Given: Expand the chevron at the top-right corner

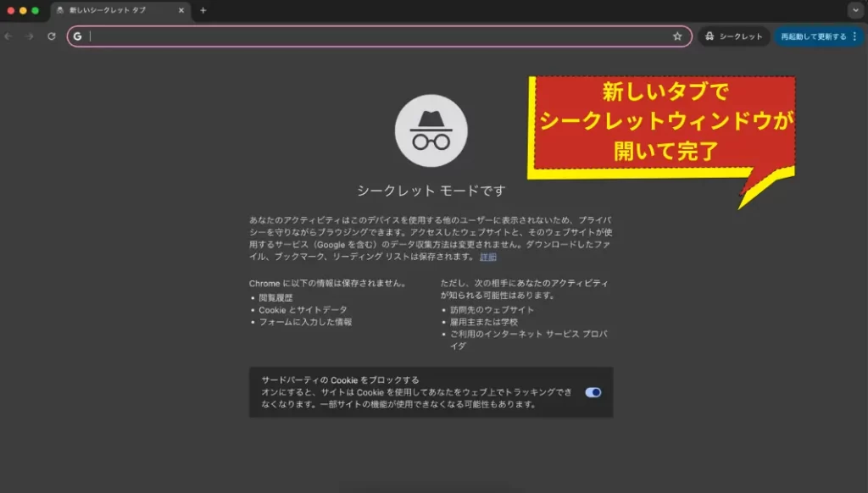Looking at the screenshot, I should (854, 11).
